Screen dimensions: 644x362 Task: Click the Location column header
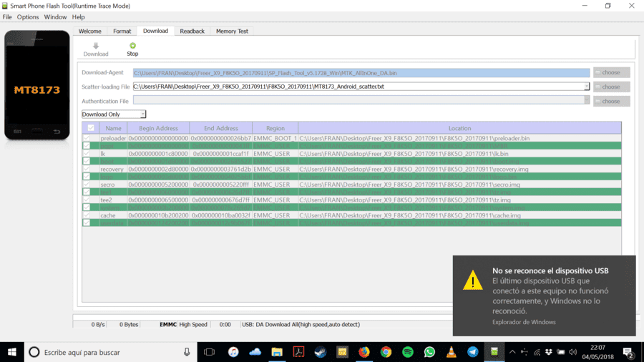(x=459, y=128)
